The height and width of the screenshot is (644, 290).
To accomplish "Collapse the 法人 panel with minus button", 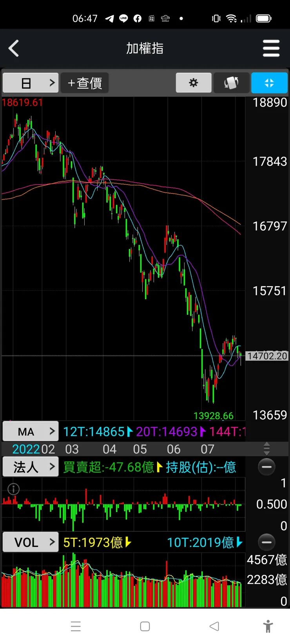I will [266, 467].
